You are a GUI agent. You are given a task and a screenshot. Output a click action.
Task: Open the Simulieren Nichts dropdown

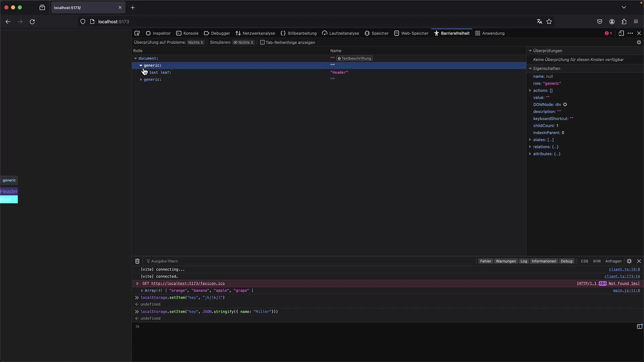(244, 43)
